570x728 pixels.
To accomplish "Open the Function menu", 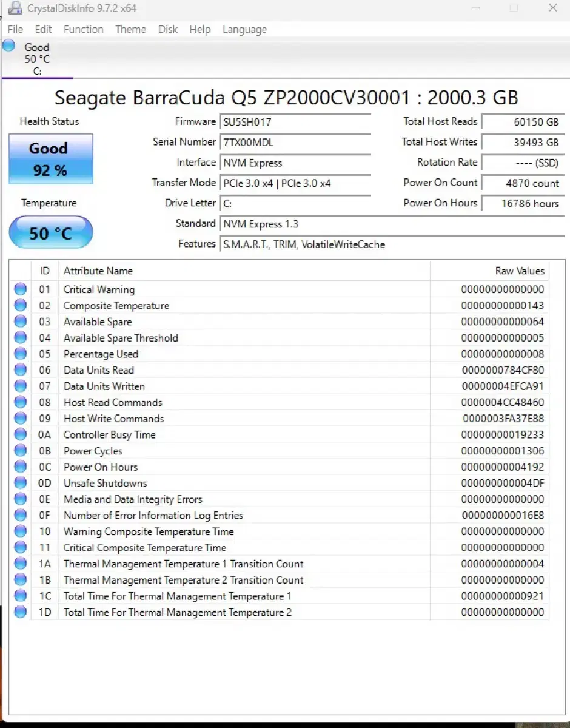I will 83,29.
